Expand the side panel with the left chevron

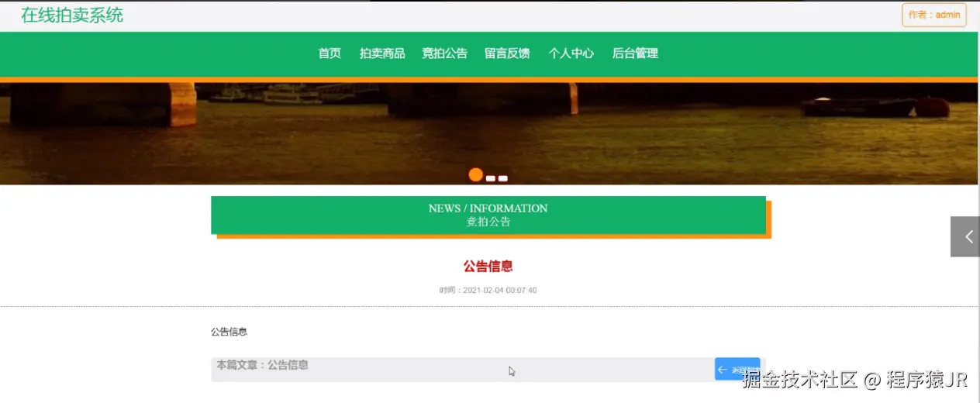(965, 236)
